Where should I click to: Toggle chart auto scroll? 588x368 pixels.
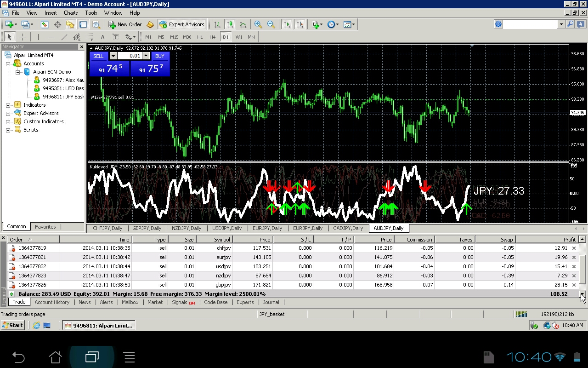287,24
